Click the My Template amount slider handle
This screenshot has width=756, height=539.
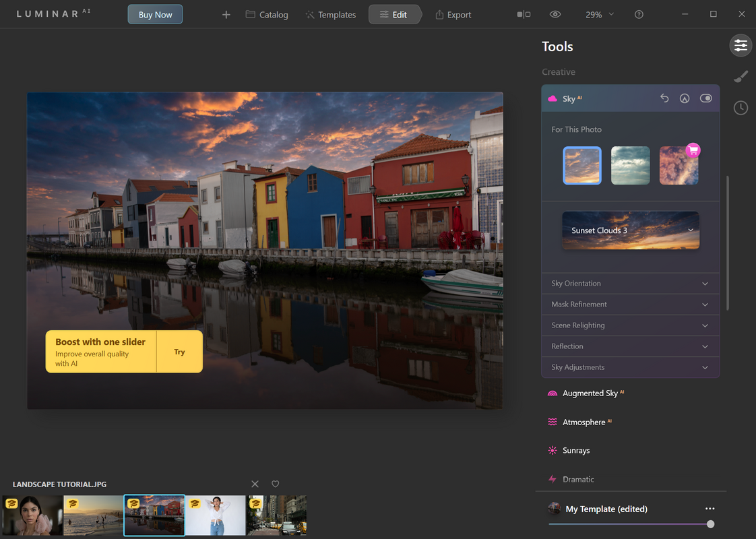point(710,524)
